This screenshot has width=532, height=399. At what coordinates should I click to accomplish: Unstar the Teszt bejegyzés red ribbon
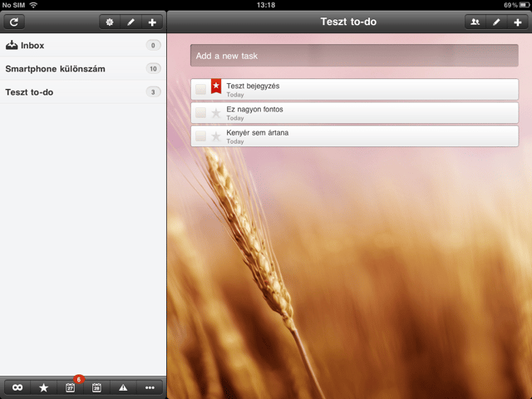216,86
